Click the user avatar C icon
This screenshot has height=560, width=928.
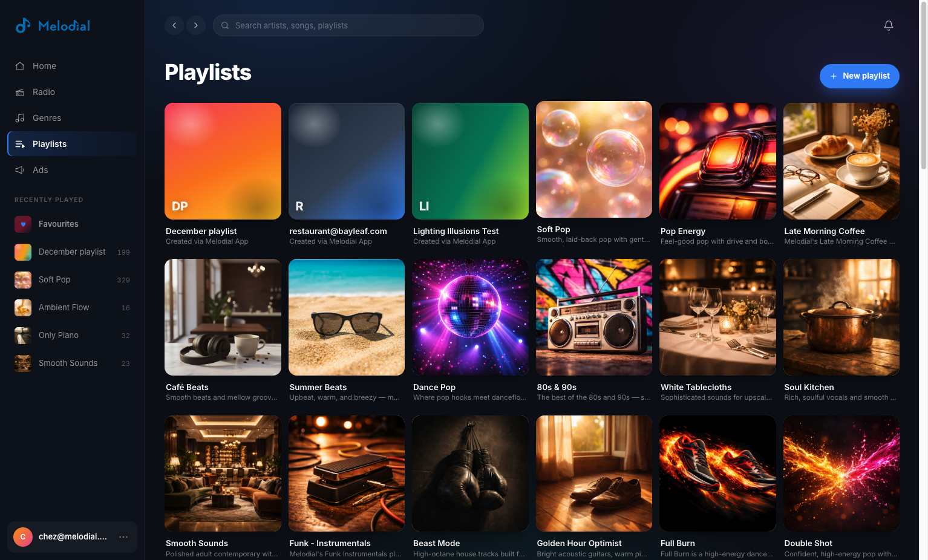[x=23, y=536]
